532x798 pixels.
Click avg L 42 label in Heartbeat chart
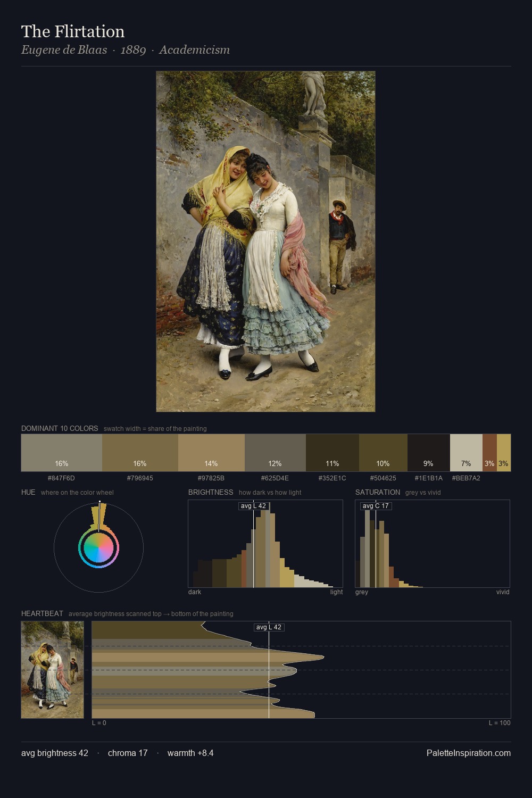269,627
